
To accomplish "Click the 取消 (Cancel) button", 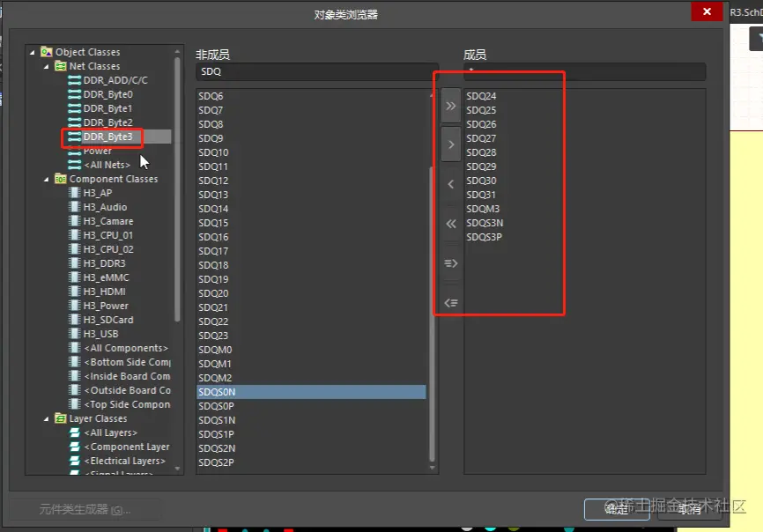I will click(691, 509).
